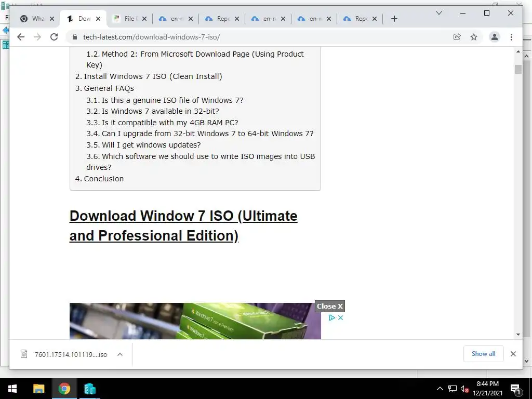Click the muted volume tray icon
This screenshot has width=532, height=399.
coord(464,389)
